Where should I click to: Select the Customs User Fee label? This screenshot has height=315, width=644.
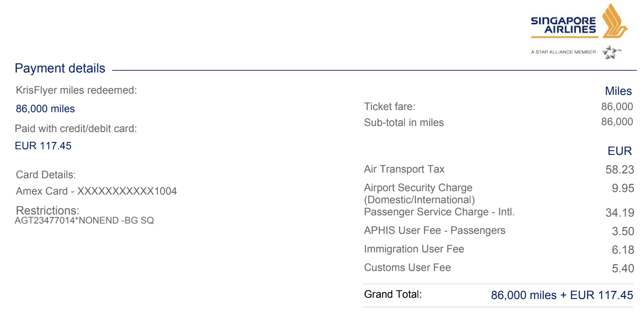point(407,268)
